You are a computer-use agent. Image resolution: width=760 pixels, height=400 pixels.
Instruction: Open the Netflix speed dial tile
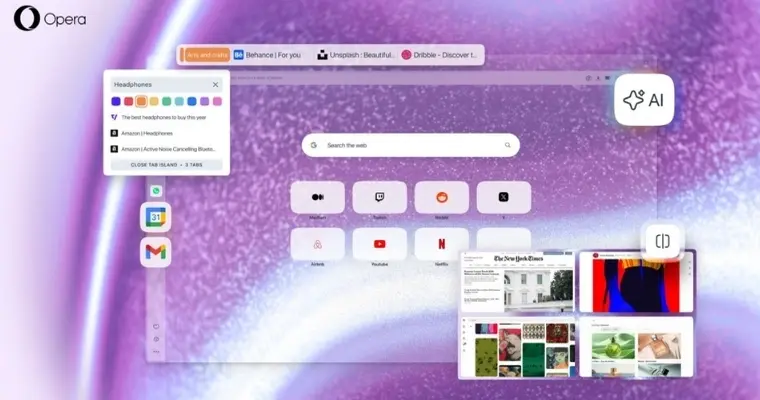point(442,244)
